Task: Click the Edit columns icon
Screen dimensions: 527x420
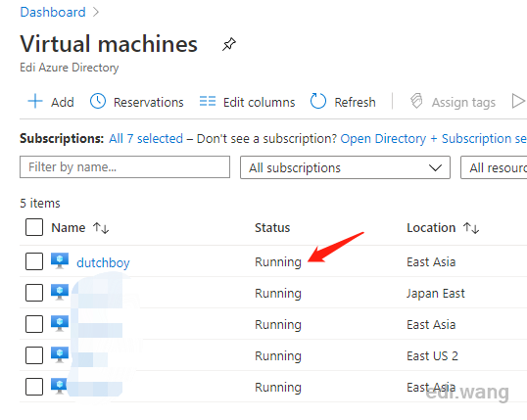Action: tap(208, 101)
